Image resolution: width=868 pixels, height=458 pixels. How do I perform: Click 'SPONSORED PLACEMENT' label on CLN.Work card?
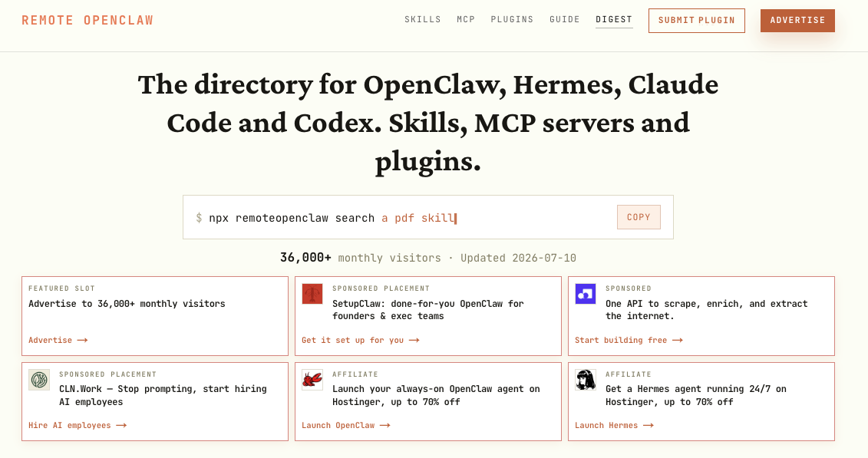coord(108,374)
